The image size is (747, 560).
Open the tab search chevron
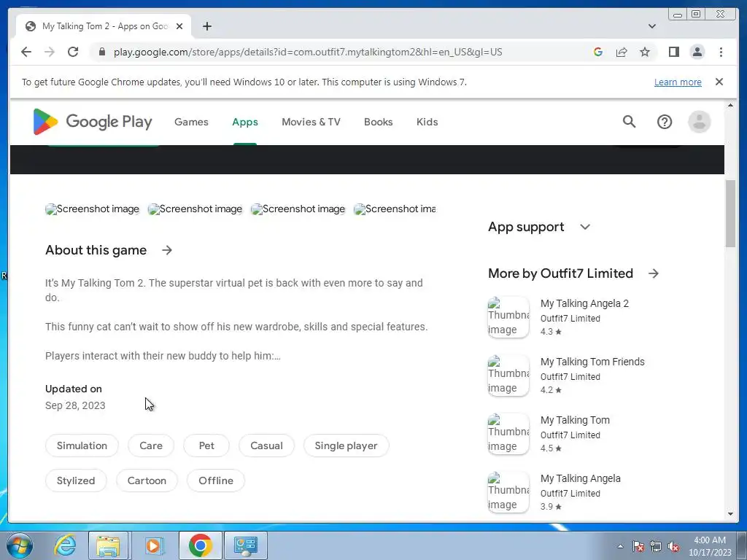[652, 26]
